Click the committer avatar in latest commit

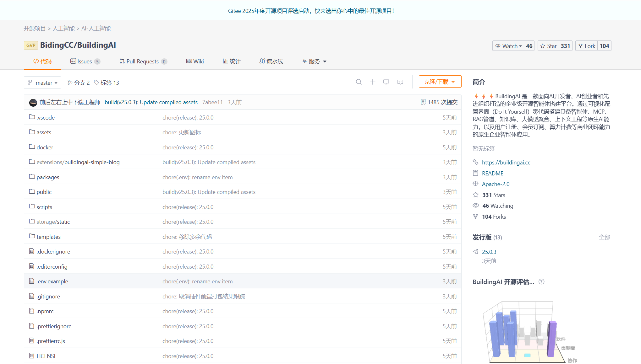(x=33, y=102)
